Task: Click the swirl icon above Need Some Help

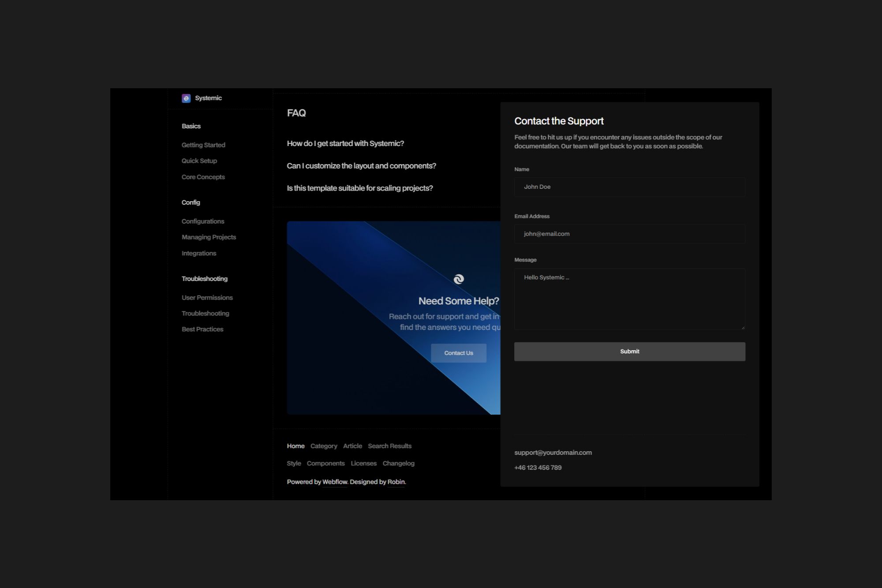Action: tap(459, 279)
